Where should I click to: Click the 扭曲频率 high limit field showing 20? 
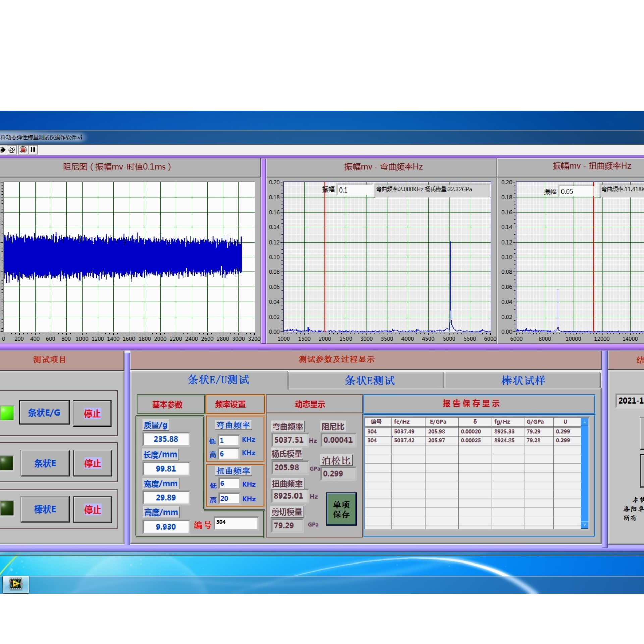click(229, 498)
